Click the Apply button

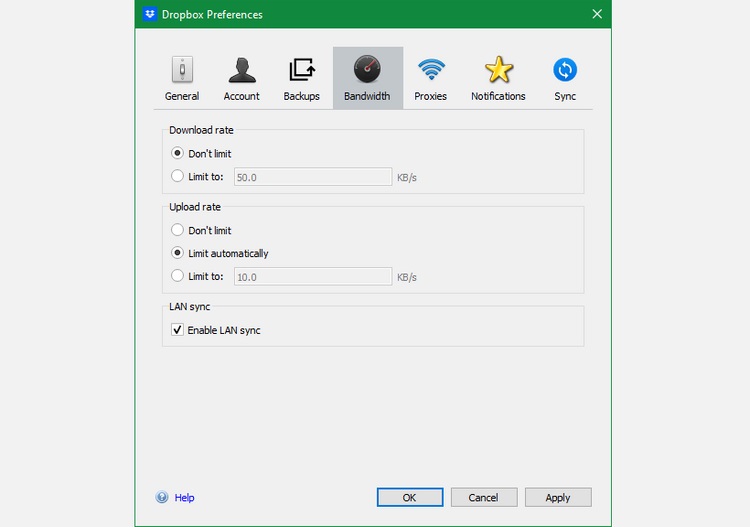(x=557, y=497)
